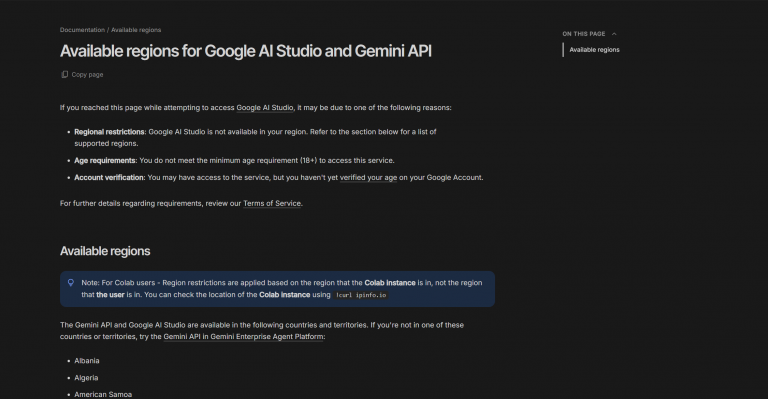This screenshot has width=768, height=399.
Task: Click the Regional restrictions bold text
Action: pyautogui.click(x=109, y=132)
